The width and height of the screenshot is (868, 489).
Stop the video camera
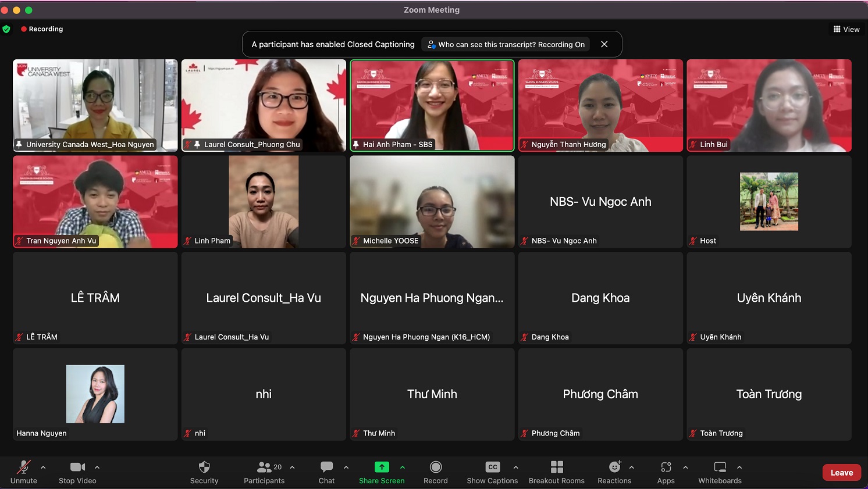(77, 472)
